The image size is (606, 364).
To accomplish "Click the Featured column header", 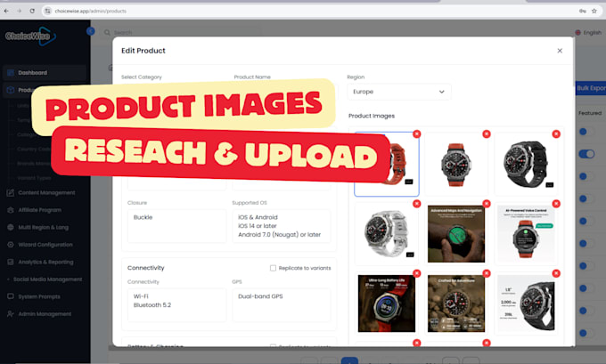I will (x=590, y=113).
